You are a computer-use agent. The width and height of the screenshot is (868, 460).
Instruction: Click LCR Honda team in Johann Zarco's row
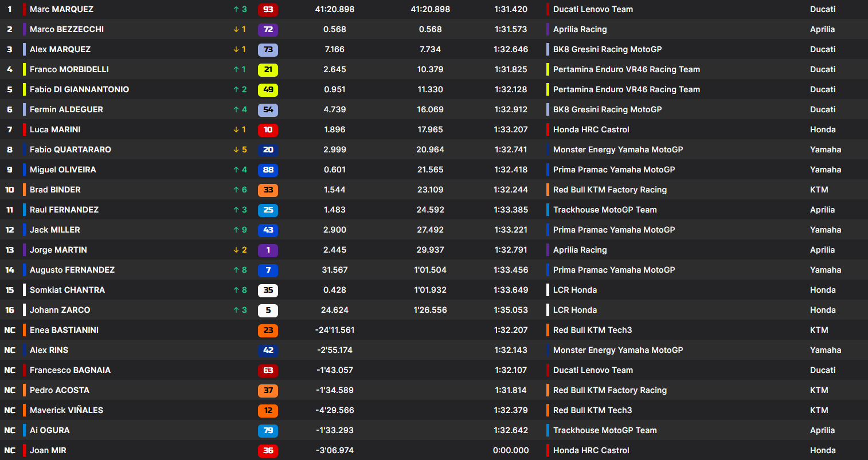[574, 310]
